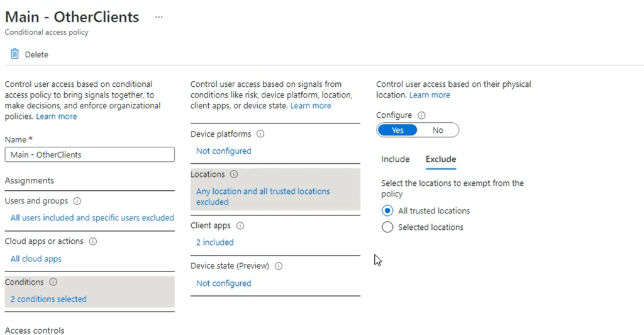Open the ellipsis menu beside policy title
The height and width of the screenshot is (335, 644).
158,17
